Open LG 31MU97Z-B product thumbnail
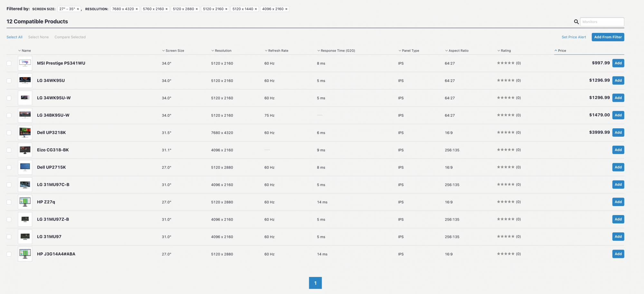 [25, 219]
